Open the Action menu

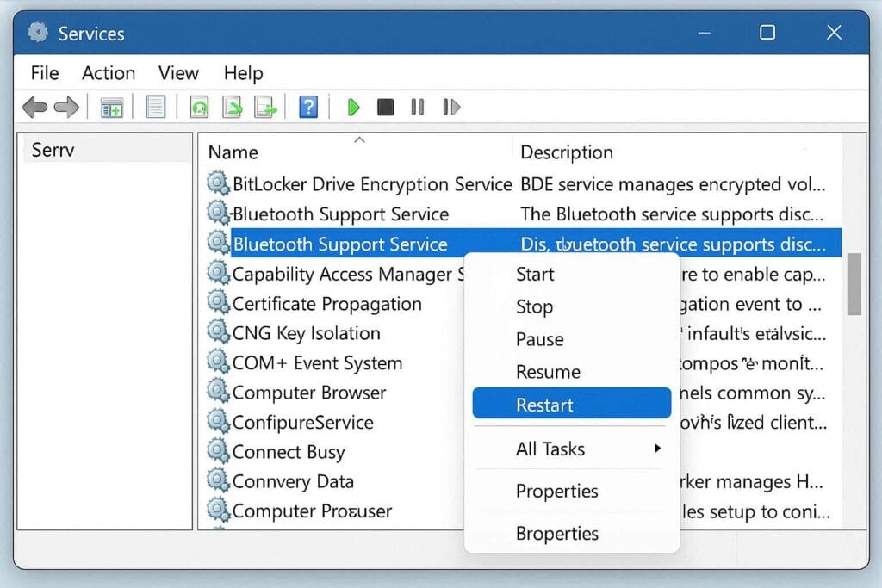[x=109, y=73]
